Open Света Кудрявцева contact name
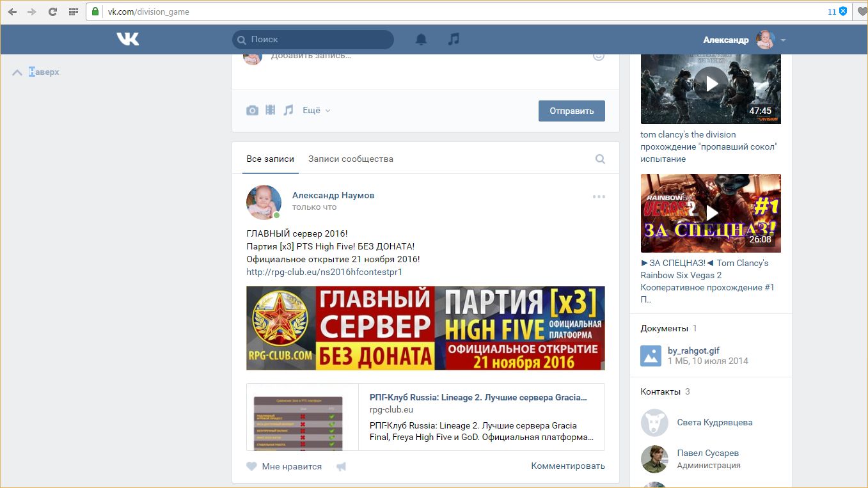Screen dimensions: 868x488 click(x=715, y=422)
